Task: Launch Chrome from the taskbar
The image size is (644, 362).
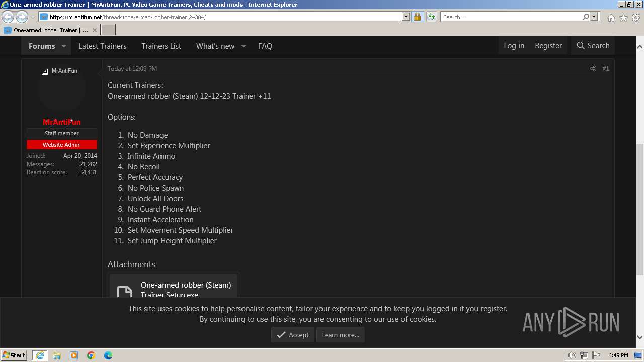Action: (x=91, y=355)
